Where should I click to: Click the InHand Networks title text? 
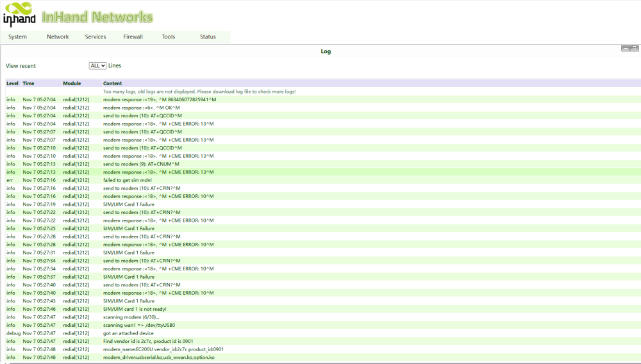coord(97,17)
